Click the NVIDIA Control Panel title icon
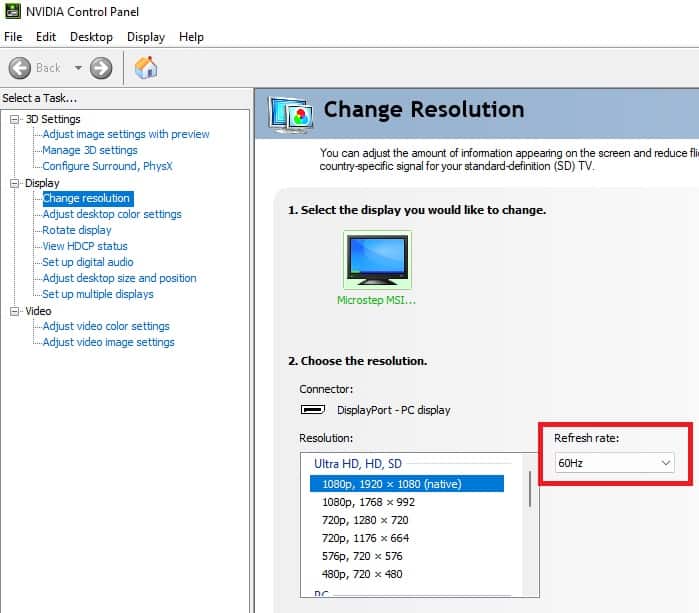 (x=12, y=11)
